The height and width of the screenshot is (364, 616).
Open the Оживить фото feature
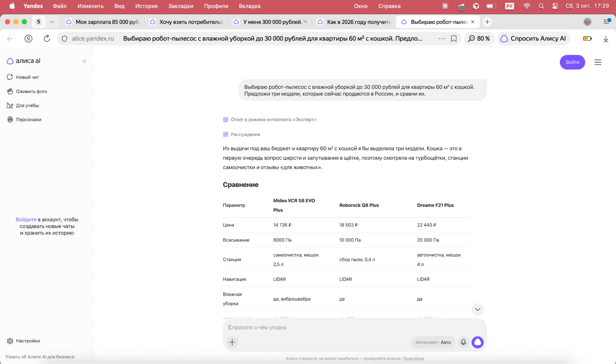click(x=27, y=91)
